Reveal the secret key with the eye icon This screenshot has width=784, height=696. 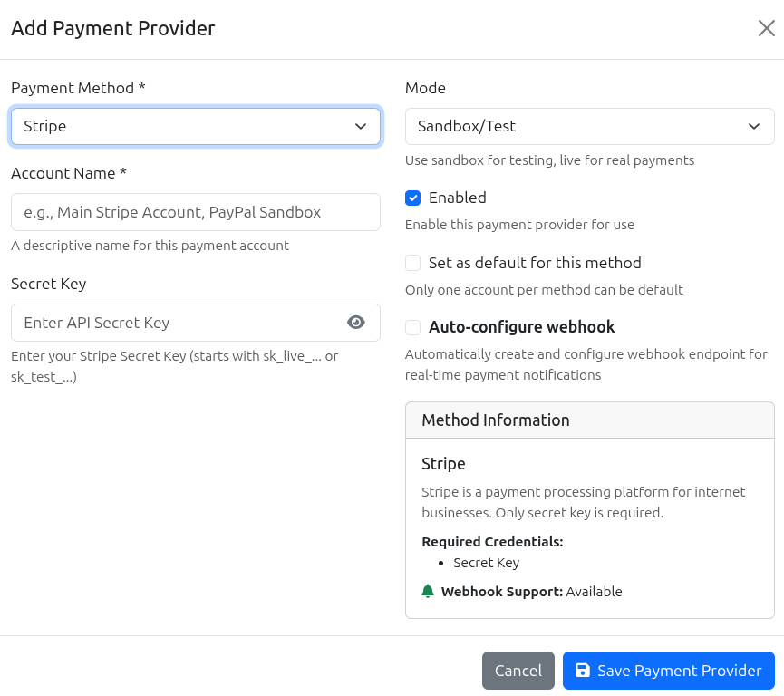coord(355,322)
